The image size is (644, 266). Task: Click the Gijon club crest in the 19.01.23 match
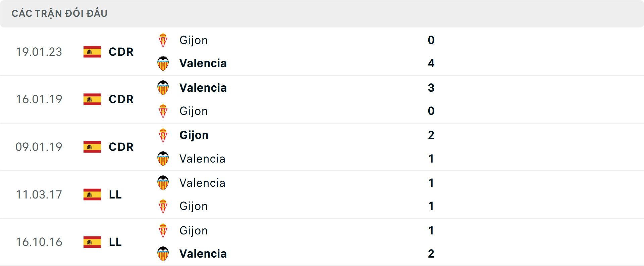[x=163, y=40]
